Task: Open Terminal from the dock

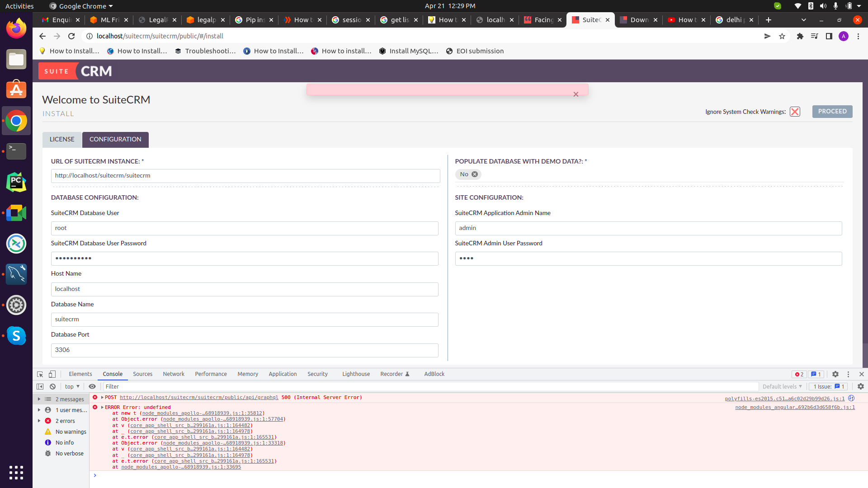Action: point(16,151)
